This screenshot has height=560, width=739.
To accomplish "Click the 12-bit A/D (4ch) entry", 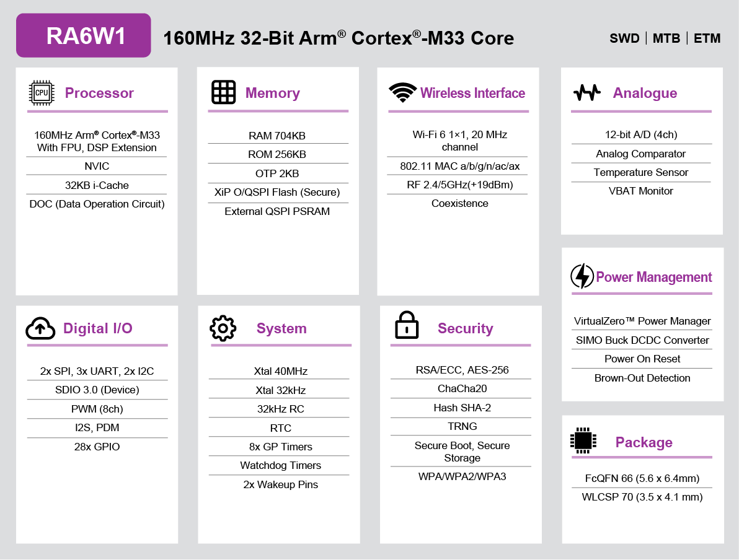I will click(x=641, y=134).
